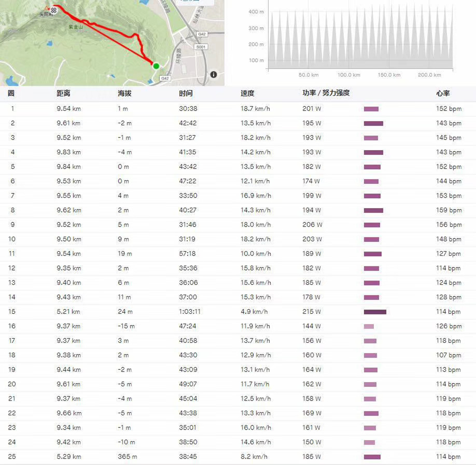Viewport: 476px width, 465px height.
Task: Click the checkered finish flag marker
Action: (x=54, y=10)
